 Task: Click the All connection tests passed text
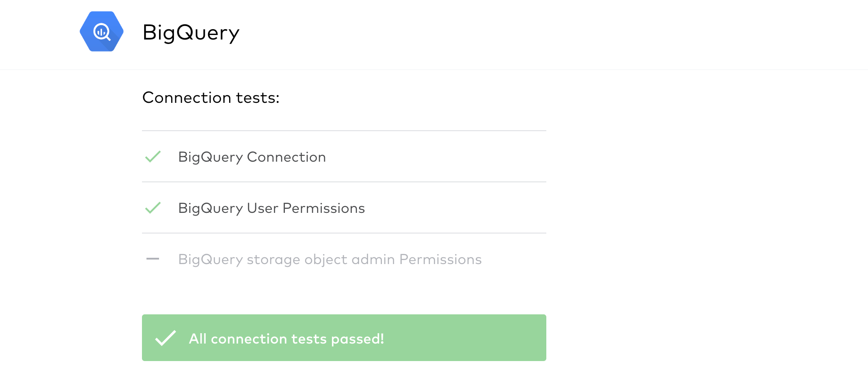(286, 339)
